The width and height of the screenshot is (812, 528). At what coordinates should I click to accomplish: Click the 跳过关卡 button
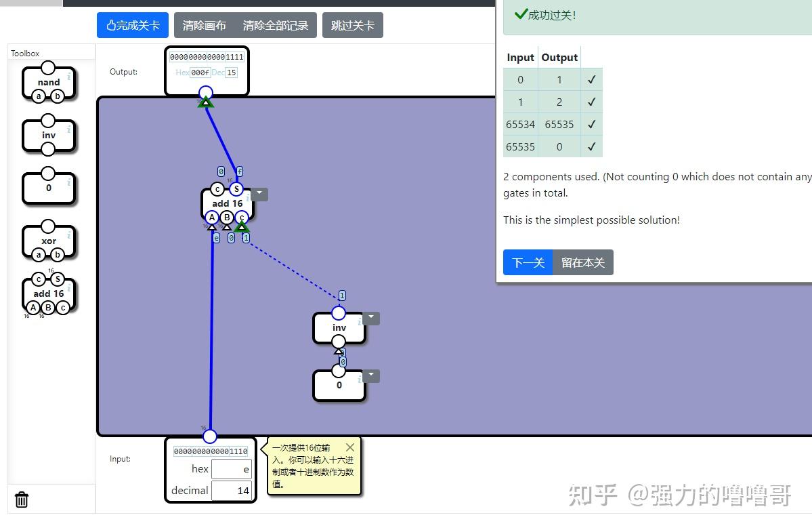[x=353, y=24]
